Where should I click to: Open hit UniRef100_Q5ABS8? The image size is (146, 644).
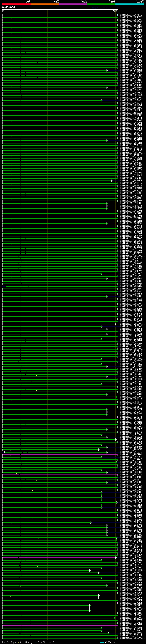[x=131, y=22]
